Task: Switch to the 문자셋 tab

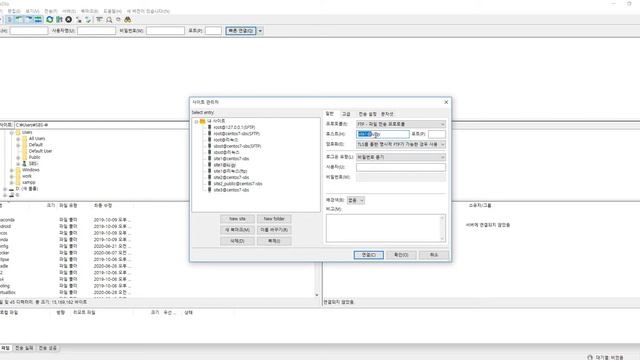Action: click(x=387, y=114)
